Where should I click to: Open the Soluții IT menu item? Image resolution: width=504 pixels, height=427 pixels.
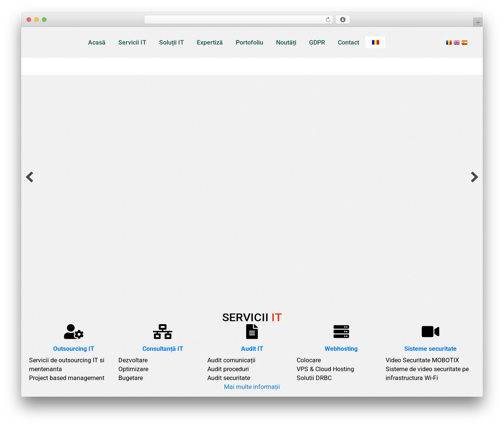[171, 42]
